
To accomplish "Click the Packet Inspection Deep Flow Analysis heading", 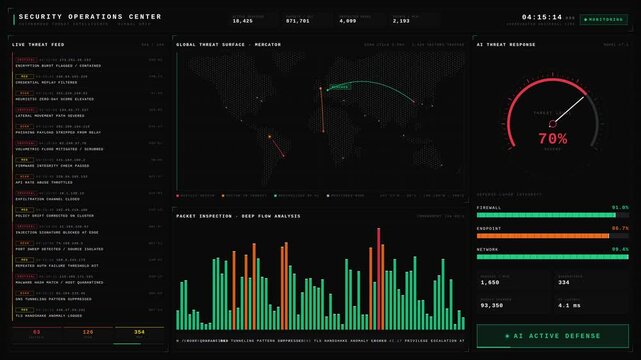I will coord(238,216).
